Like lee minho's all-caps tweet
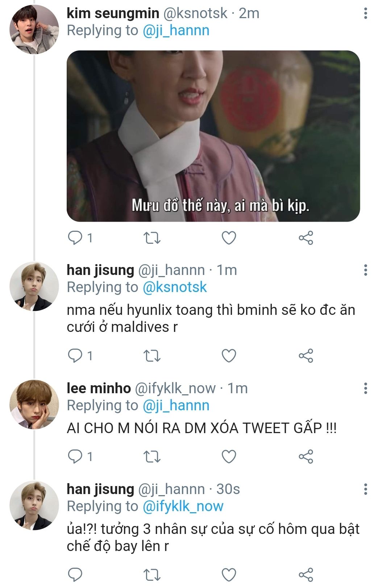 tap(229, 456)
